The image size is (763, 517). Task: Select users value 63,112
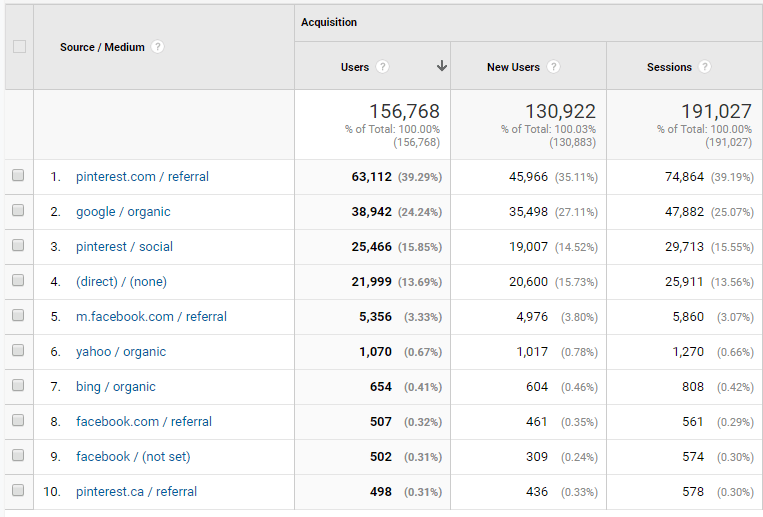[372, 177]
